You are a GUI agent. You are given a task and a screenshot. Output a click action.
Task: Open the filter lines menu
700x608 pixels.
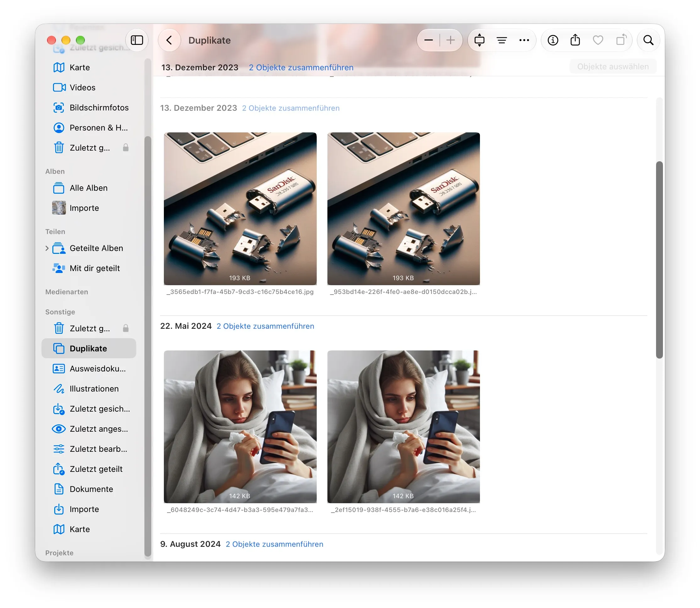(x=502, y=40)
